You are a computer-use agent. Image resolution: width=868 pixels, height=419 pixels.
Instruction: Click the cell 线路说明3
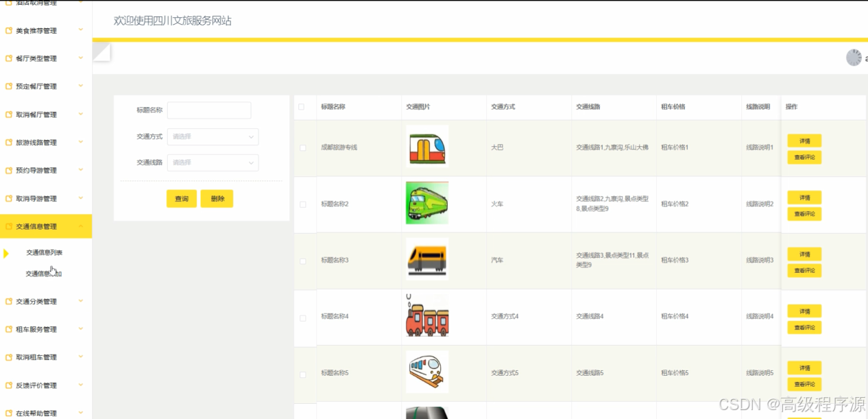point(760,260)
